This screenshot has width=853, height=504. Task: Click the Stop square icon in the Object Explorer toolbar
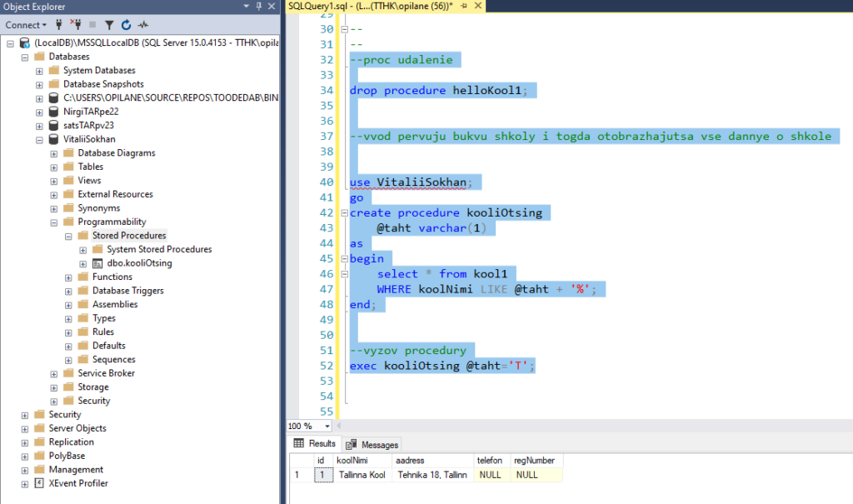coord(92,24)
